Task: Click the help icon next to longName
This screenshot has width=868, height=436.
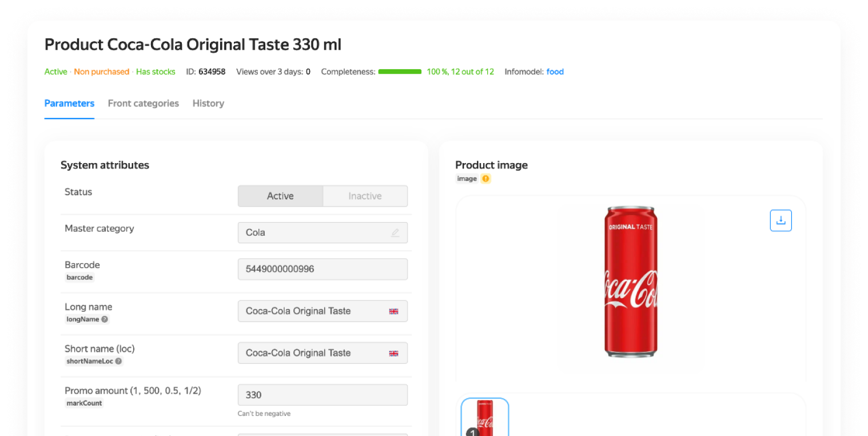Action: coord(105,319)
